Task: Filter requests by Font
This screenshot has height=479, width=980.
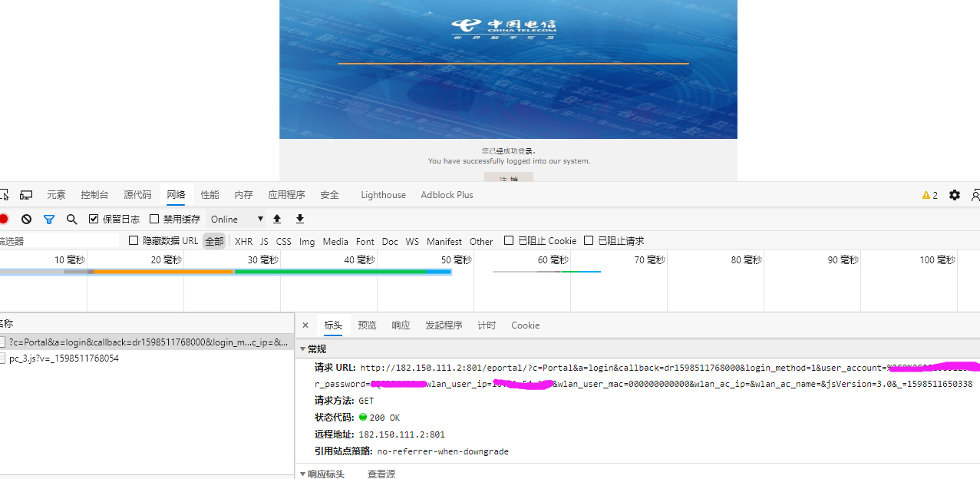Action: click(365, 241)
